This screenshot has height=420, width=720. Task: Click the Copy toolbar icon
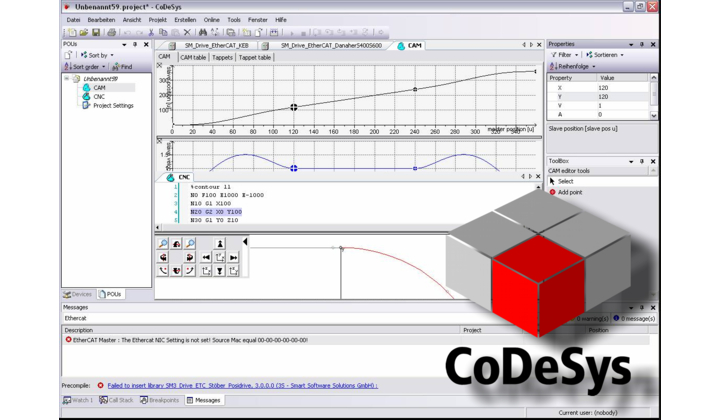point(163,32)
